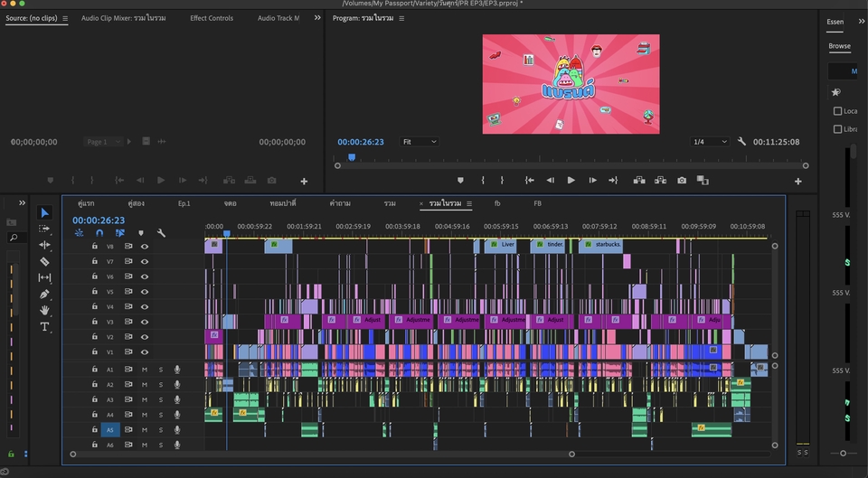Click horizontal timeline zoom scrollbar
Screen dimensions: 868x478
[322, 455]
